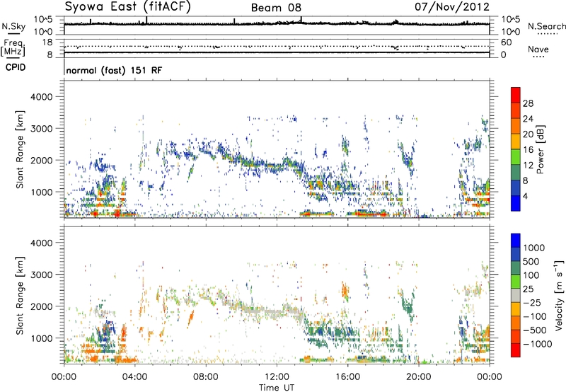The width and height of the screenshot is (566, 392).
Task: Click the 'Power [dB]' colorbar label
Action: coord(541,149)
